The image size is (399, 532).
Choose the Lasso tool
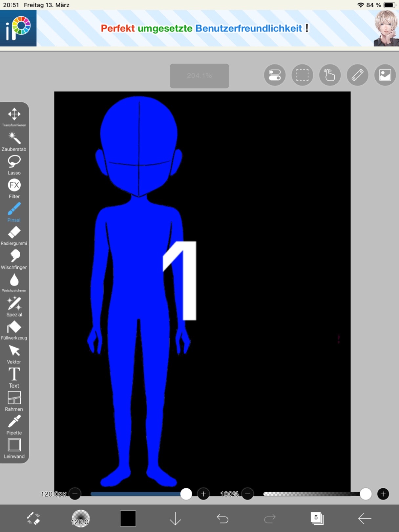14,165
